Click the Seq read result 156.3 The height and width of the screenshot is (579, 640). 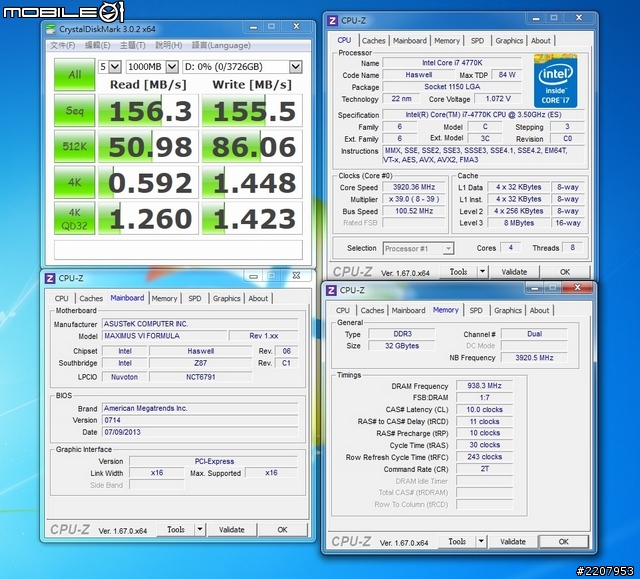point(149,111)
